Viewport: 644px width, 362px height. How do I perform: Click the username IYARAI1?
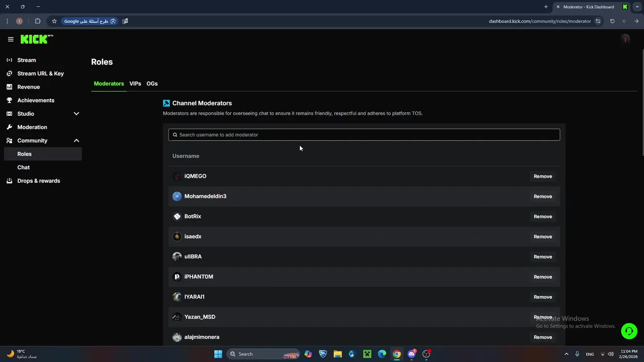[194, 297]
